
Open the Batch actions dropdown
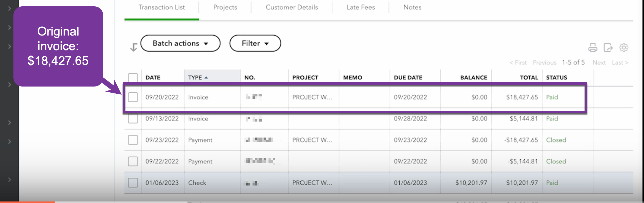(x=180, y=43)
